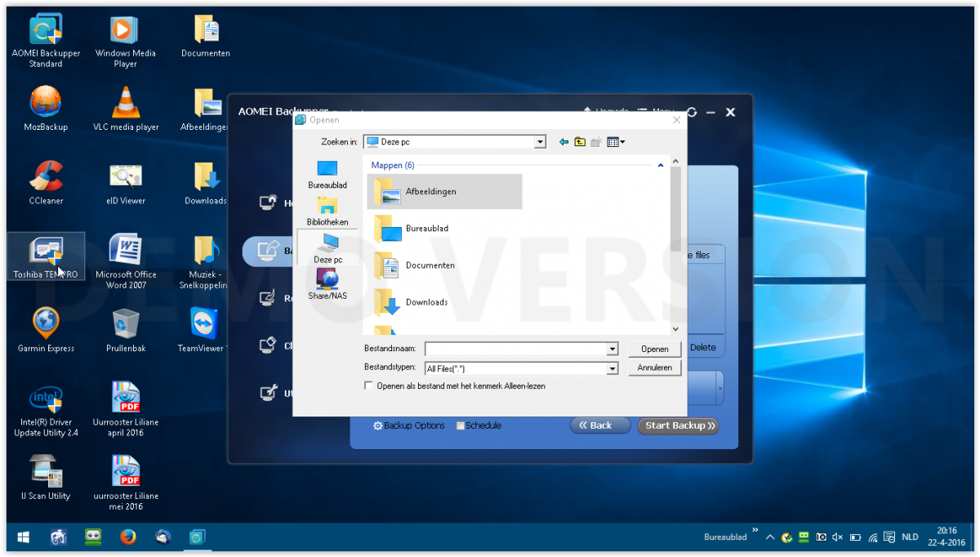Open Intel Driver Update Utility icon
Viewport: 980px width, 557px height.
[x=46, y=409]
